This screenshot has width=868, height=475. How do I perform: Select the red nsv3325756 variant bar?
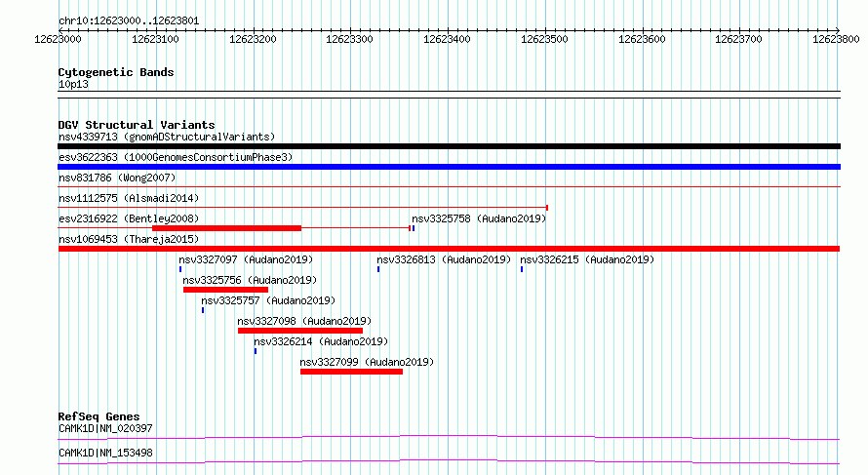[x=226, y=290]
